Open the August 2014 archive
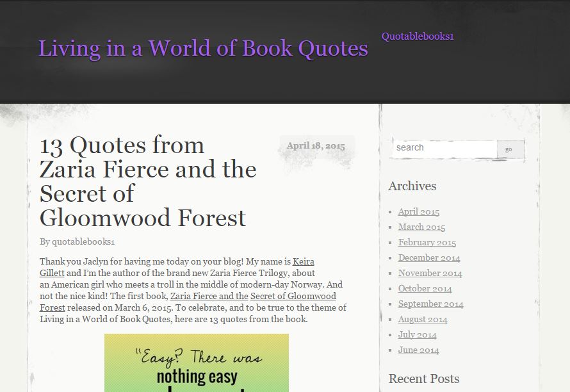 click(423, 320)
